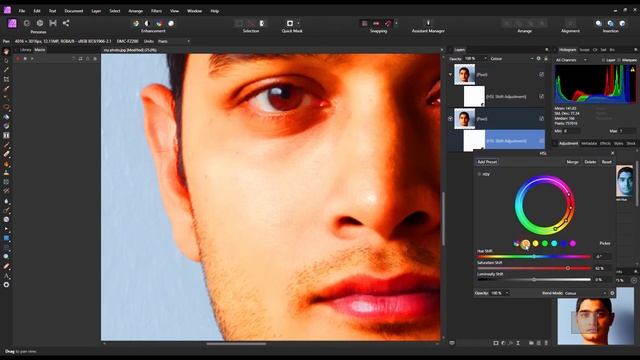
Task: Open the Units Pixels dropdown
Action: [x=174, y=41]
